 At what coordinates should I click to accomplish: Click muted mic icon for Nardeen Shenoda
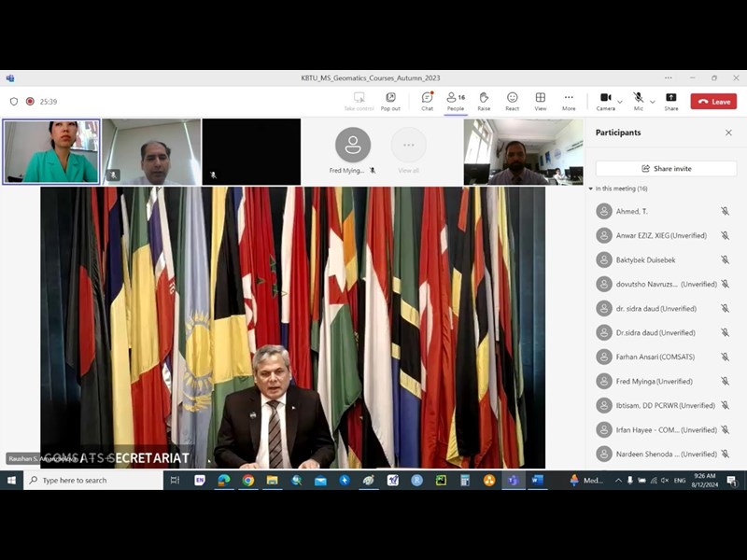pos(725,454)
